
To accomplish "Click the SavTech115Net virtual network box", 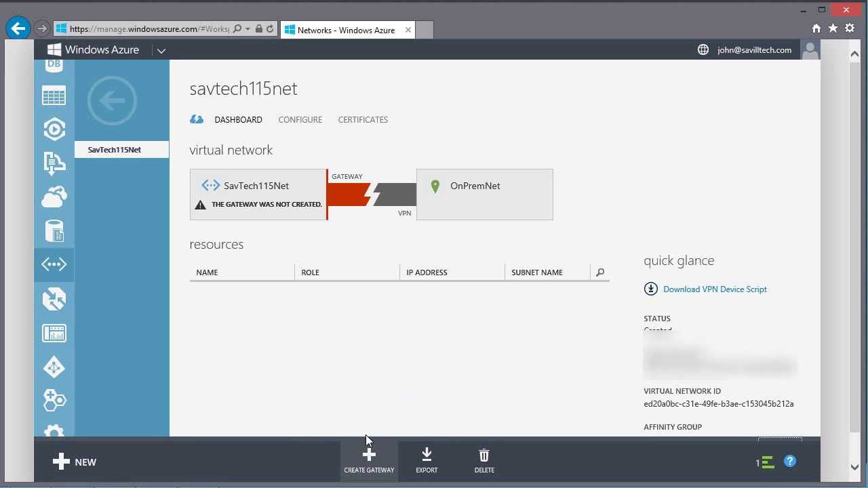I will click(x=258, y=195).
